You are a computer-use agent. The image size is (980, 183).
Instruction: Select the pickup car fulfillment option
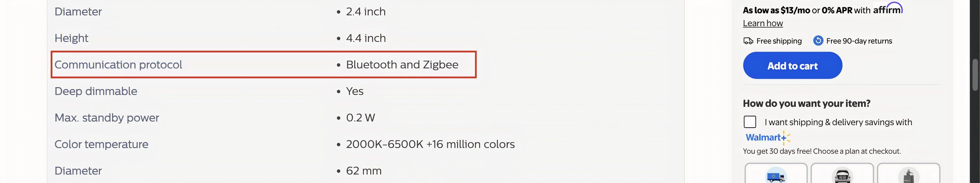tap(842, 173)
